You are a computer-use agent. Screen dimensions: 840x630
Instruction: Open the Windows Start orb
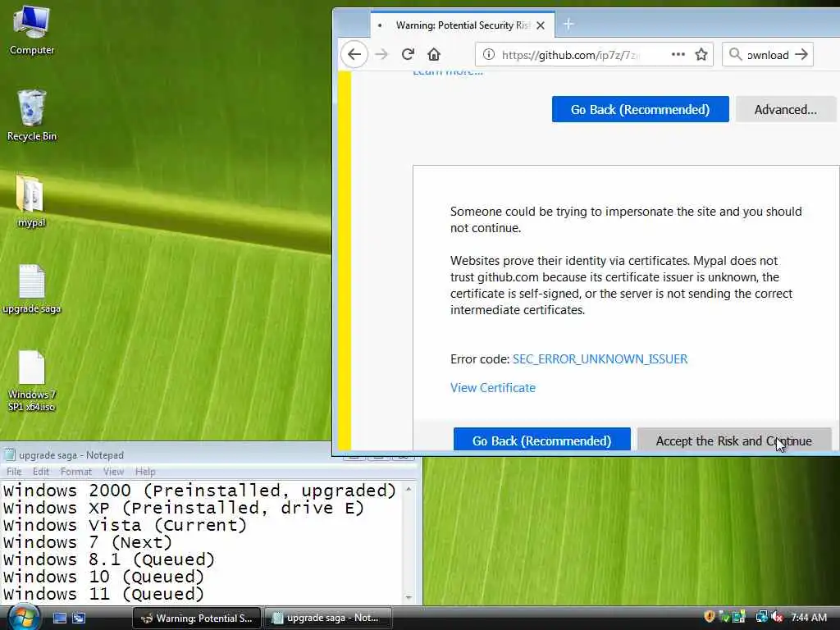coord(24,617)
